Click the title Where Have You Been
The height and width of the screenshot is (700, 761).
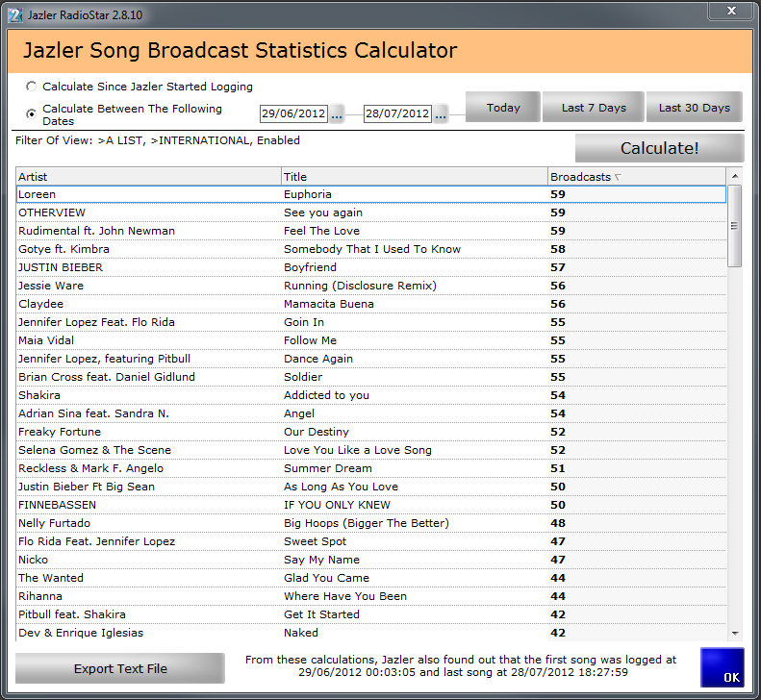[x=345, y=596]
